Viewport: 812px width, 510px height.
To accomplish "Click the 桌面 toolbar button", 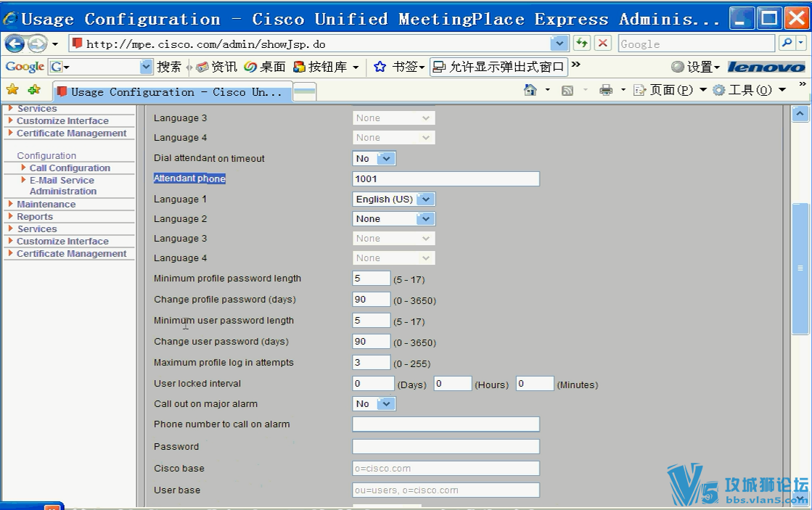I will [265, 67].
